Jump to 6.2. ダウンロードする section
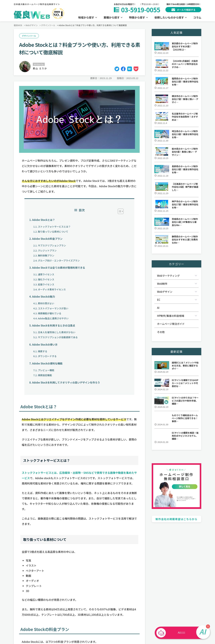Viewport: 215px width, 644px height. tap(45, 356)
